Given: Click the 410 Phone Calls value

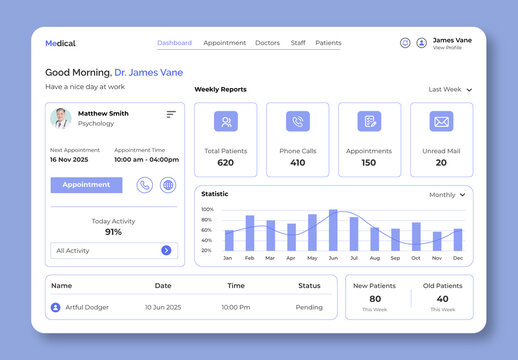Looking at the screenshot, I should [x=298, y=163].
